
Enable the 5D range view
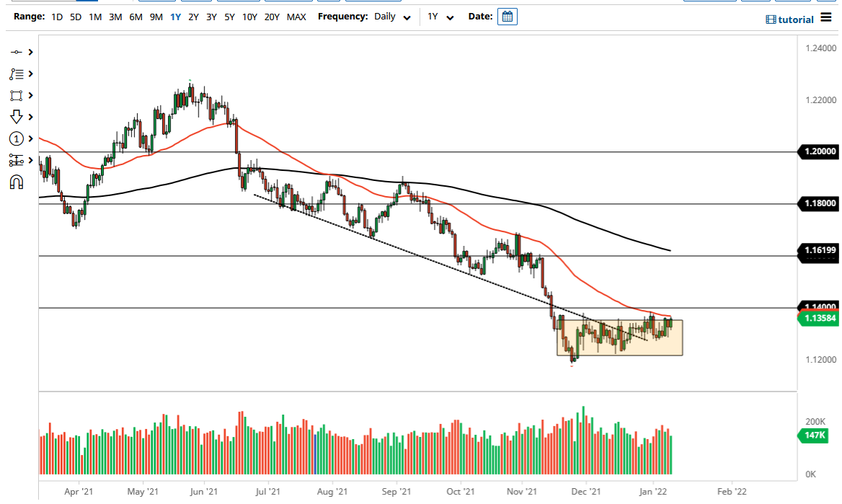[74, 17]
